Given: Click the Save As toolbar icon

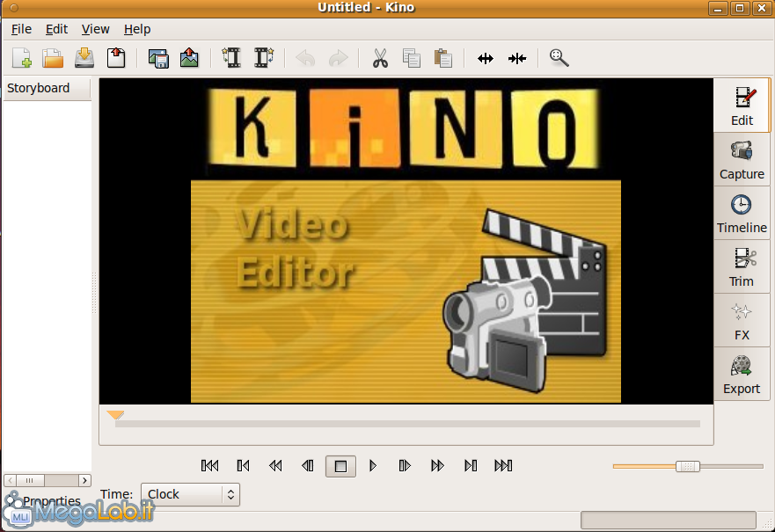Looking at the screenshot, I should coord(116,58).
